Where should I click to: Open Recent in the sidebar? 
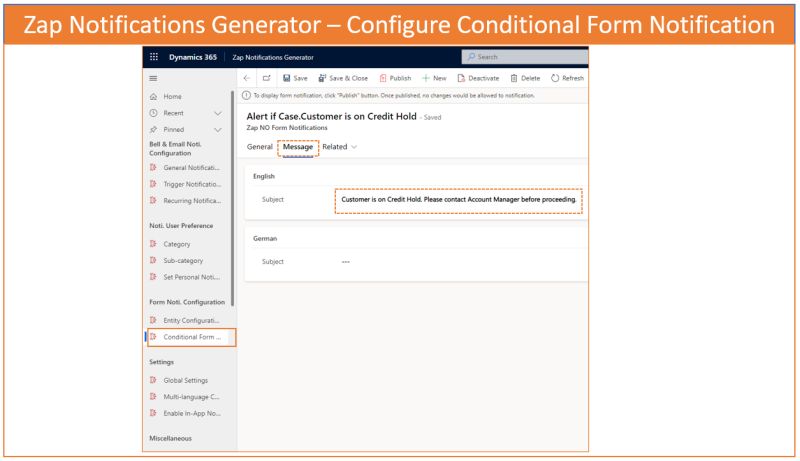[173, 113]
